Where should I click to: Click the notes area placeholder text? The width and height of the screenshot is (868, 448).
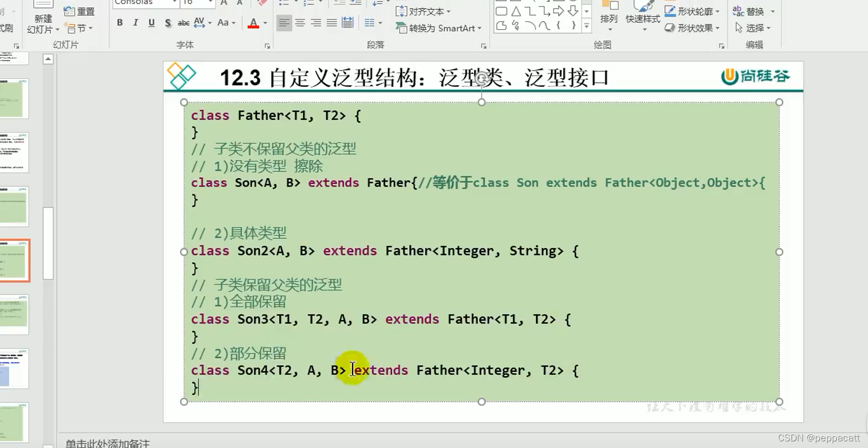[107, 443]
